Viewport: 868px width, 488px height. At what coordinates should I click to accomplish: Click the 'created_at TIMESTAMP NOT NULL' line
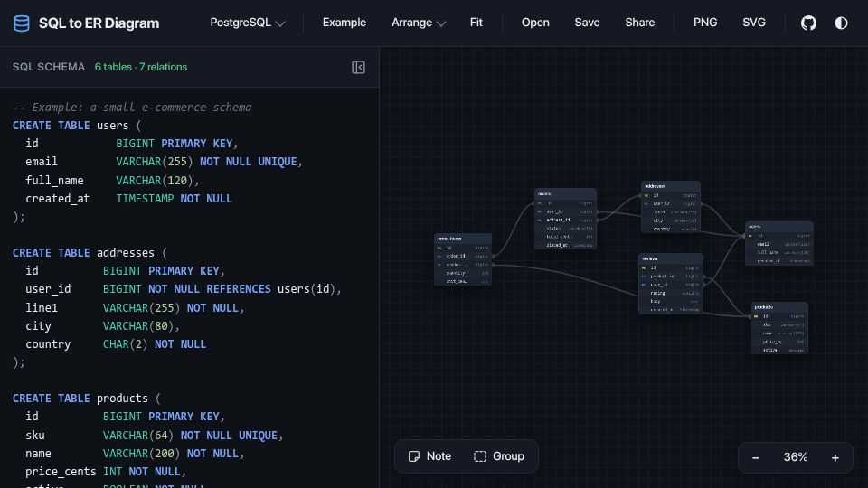click(128, 199)
